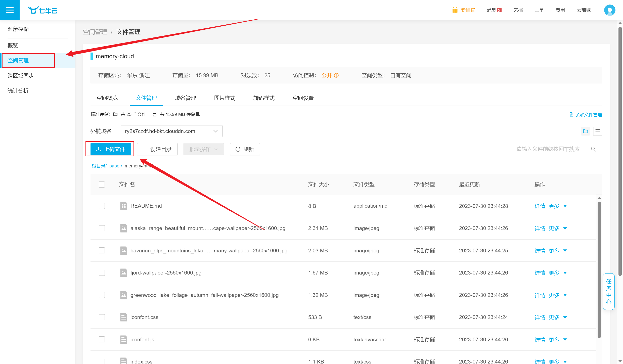Open the hamburger navigation menu

[10, 10]
